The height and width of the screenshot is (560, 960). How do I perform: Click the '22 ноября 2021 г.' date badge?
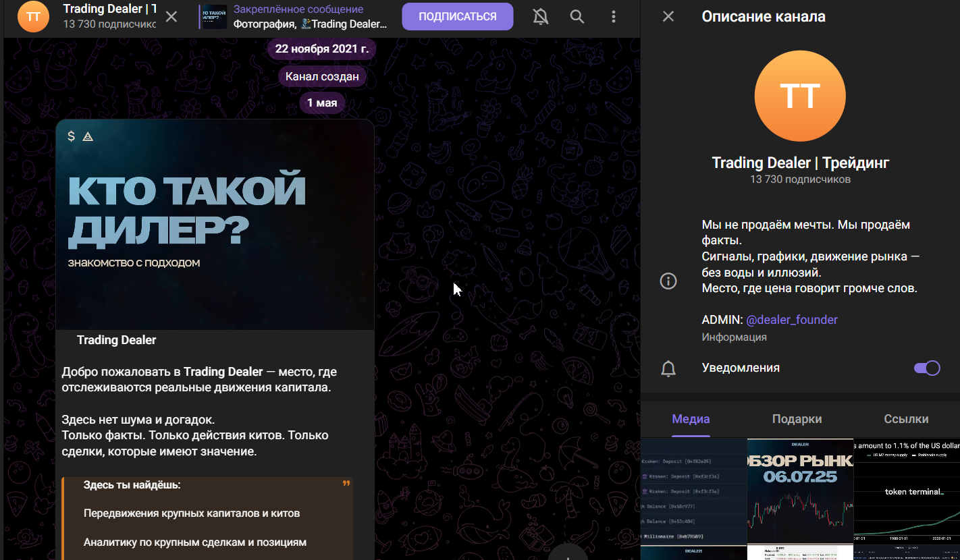(x=321, y=49)
